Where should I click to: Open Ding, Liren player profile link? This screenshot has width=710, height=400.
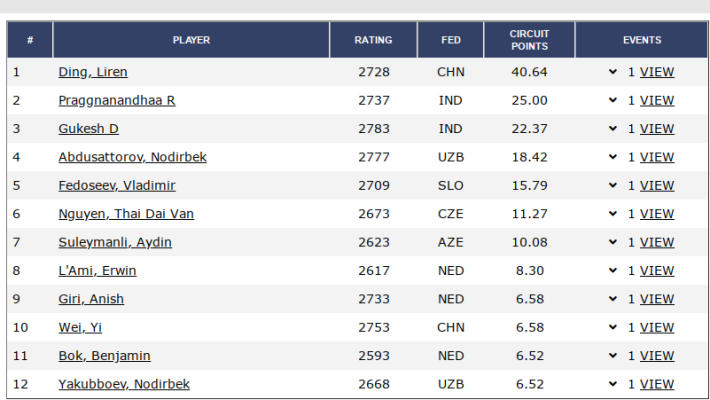(93, 72)
